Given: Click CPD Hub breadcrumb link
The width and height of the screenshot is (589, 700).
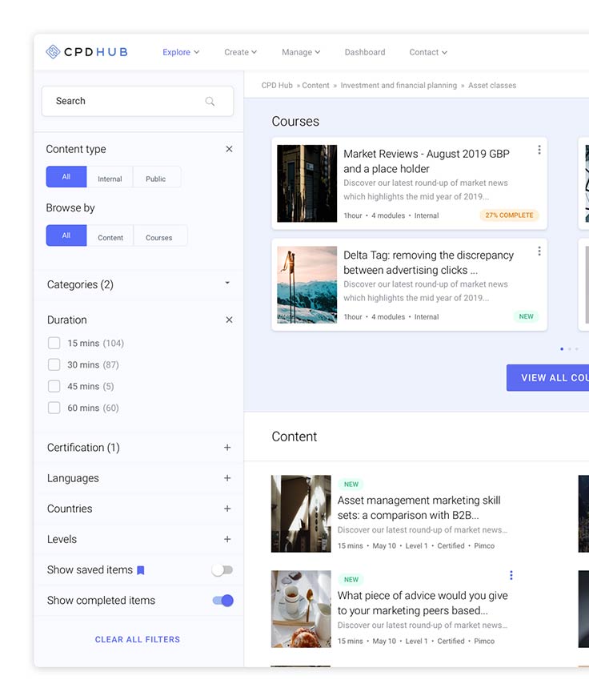Looking at the screenshot, I should click(277, 85).
